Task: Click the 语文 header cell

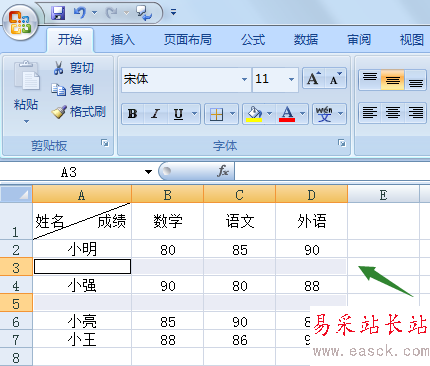Action: (x=240, y=221)
